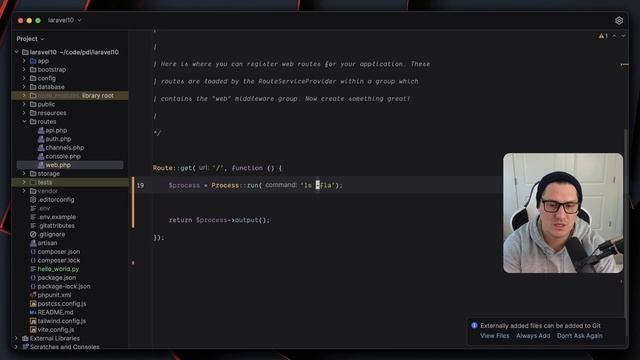Select the channels.php file icon
The height and width of the screenshot is (360, 640).
(x=41, y=148)
